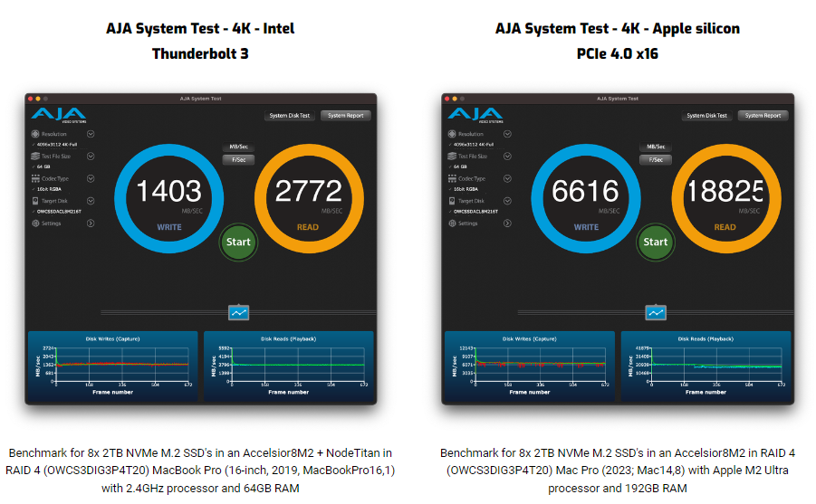Close the Intel AJA System Test window
This screenshot has width=816, height=504.
[x=31, y=99]
